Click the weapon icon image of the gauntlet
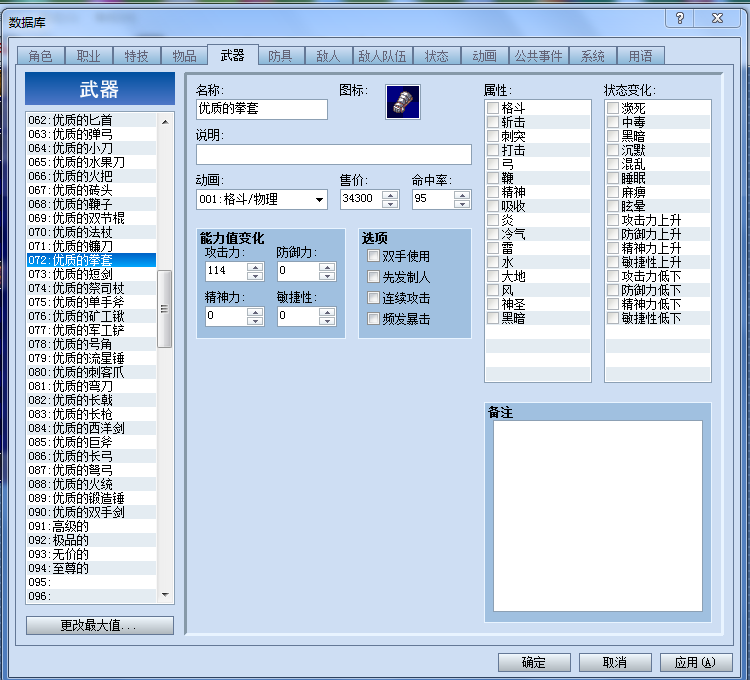This screenshot has width=750, height=680. point(403,102)
